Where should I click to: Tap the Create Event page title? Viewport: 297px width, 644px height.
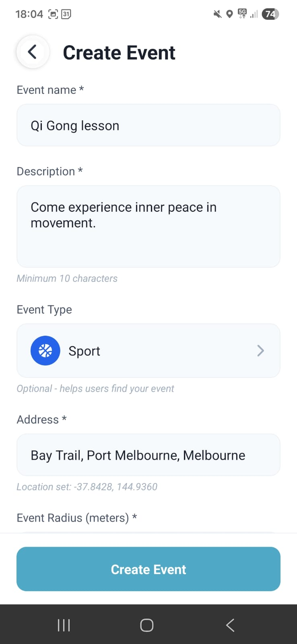tap(119, 53)
